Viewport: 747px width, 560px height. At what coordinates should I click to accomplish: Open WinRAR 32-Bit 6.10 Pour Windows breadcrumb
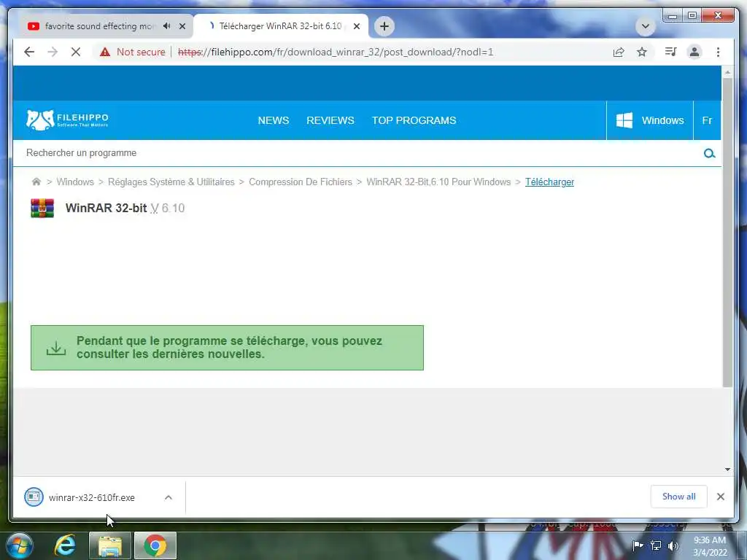pos(438,182)
